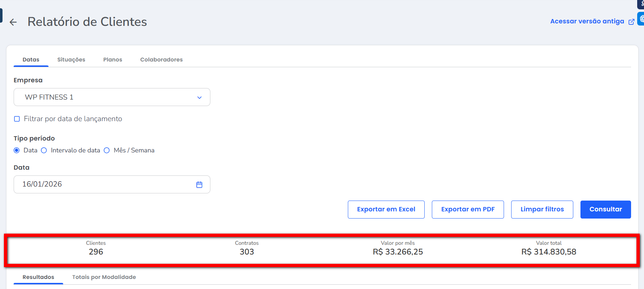Open the Planos tab
Image resolution: width=644 pixels, height=289 pixels.
pyautogui.click(x=113, y=60)
